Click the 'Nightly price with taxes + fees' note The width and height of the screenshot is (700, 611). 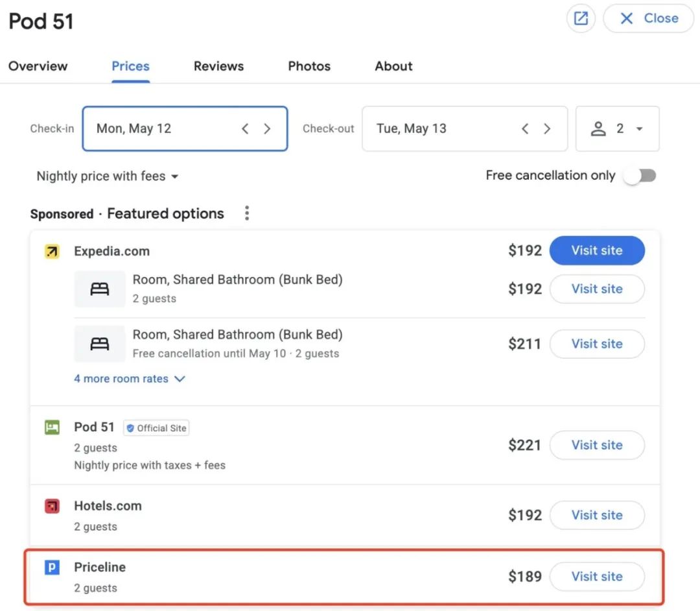tap(150, 465)
